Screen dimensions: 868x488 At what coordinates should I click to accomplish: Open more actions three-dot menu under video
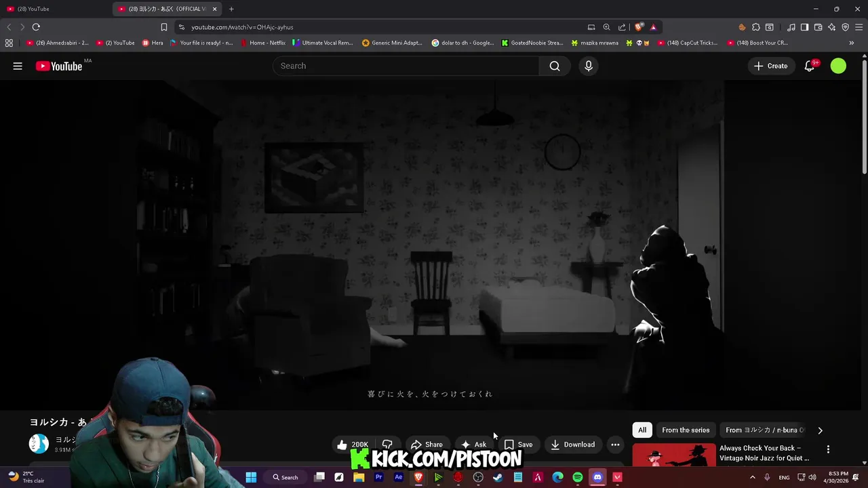point(615,445)
